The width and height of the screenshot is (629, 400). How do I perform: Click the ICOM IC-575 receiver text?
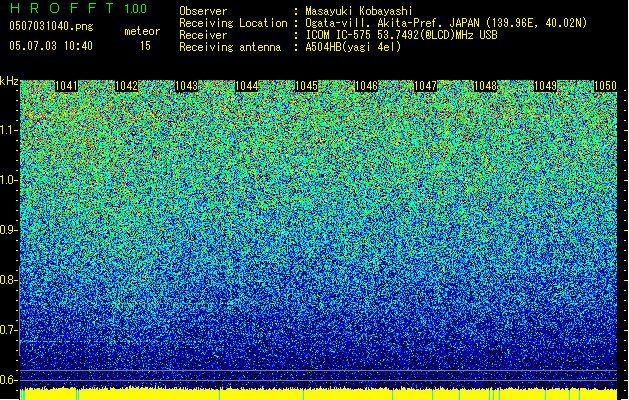tap(401, 35)
